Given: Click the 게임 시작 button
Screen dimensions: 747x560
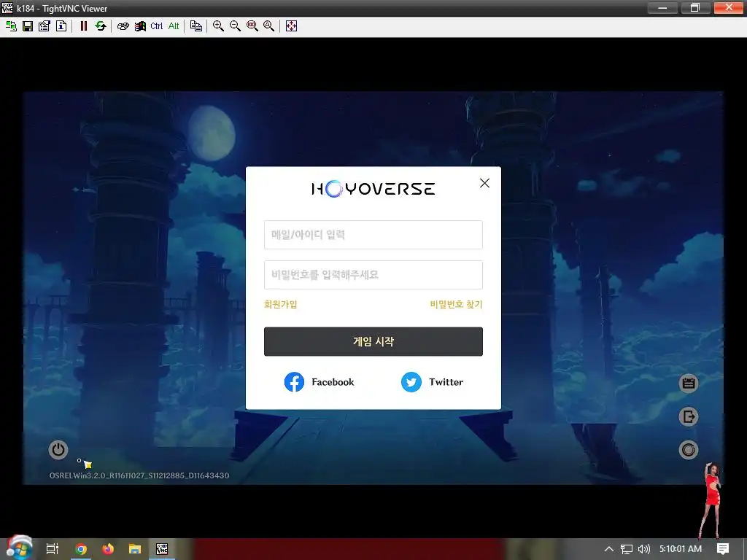Looking at the screenshot, I should click(373, 341).
